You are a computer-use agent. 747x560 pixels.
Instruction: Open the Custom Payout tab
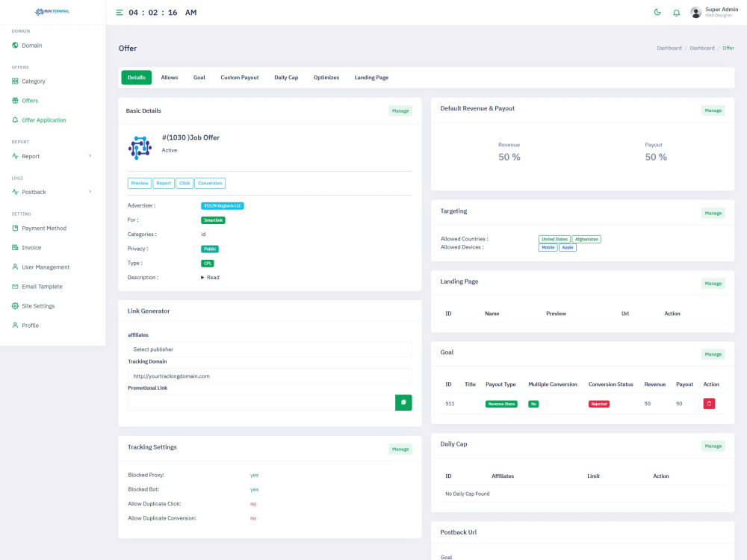(240, 78)
